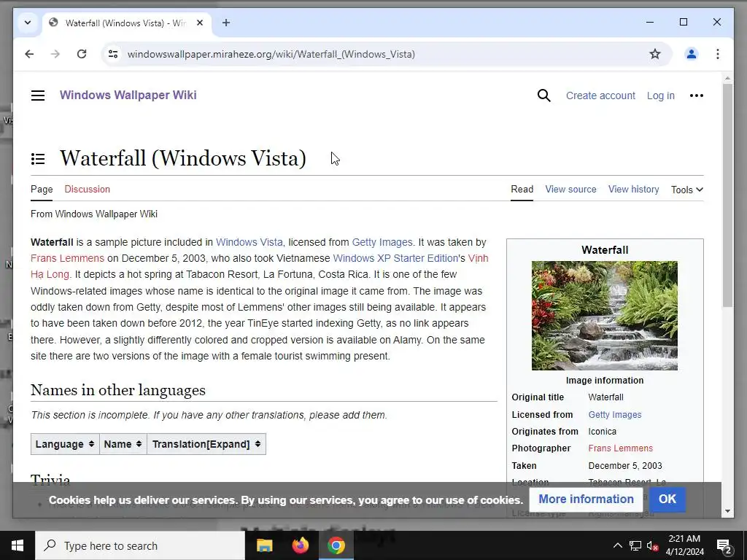The height and width of the screenshot is (560, 747).
Task: Click the Windows taskbar search box
Action: tap(140, 545)
